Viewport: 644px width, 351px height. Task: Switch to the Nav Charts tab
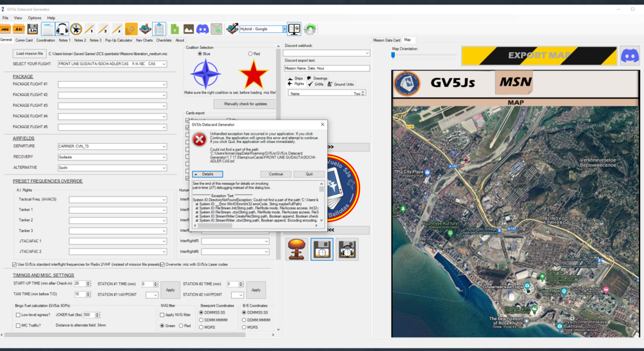[143, 40]
